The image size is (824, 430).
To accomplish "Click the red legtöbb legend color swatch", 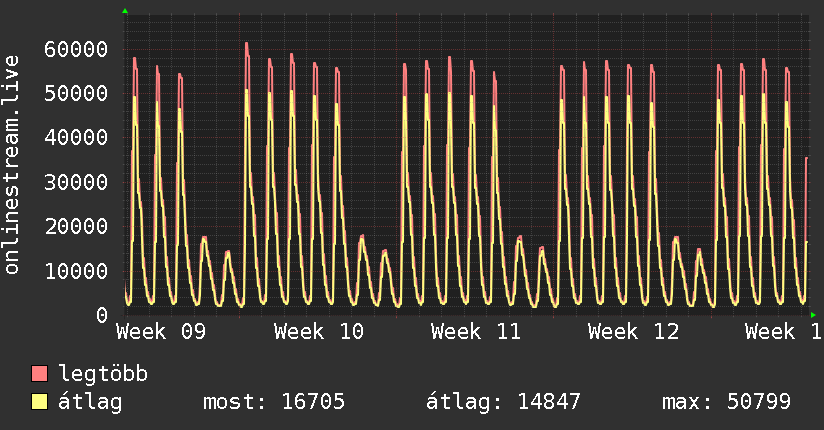I will 39,373.
